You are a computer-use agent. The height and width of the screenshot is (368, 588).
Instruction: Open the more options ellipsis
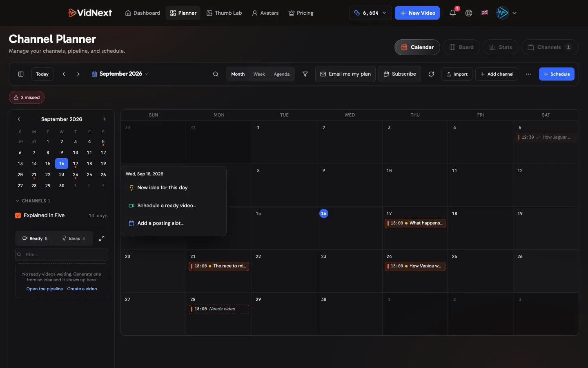528,74
